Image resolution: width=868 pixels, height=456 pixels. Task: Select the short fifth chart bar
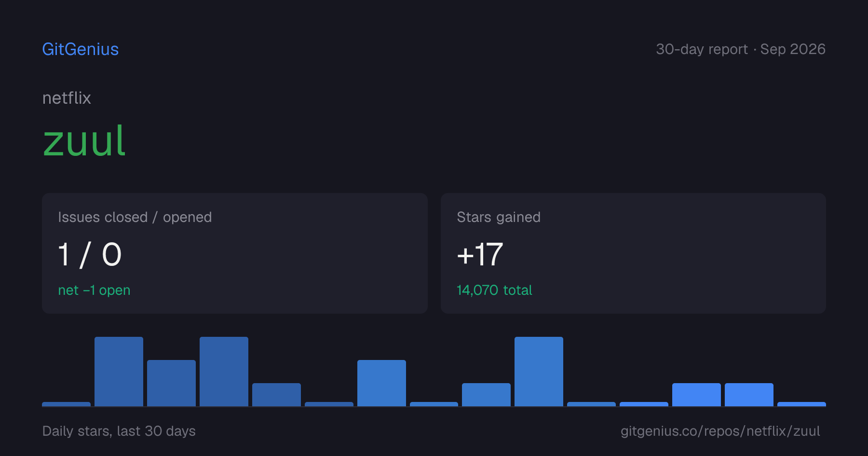point(276,395)
